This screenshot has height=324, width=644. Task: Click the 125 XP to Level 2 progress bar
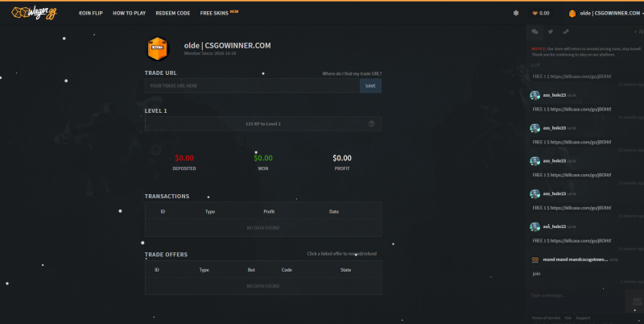tap(263, 124)
